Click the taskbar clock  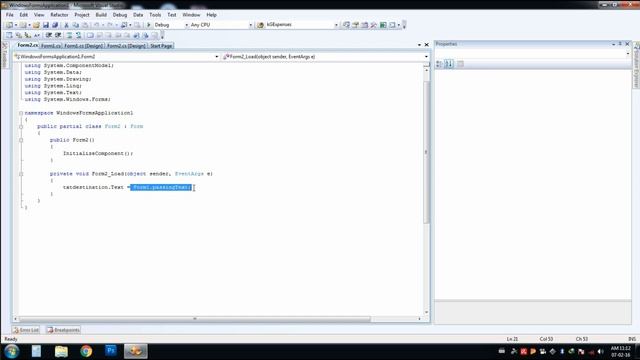pyautogui.click(x=620, y=351)
